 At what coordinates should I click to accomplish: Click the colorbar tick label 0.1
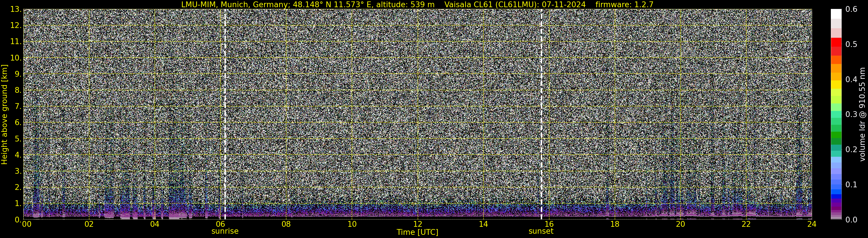(x=851, y=184)
